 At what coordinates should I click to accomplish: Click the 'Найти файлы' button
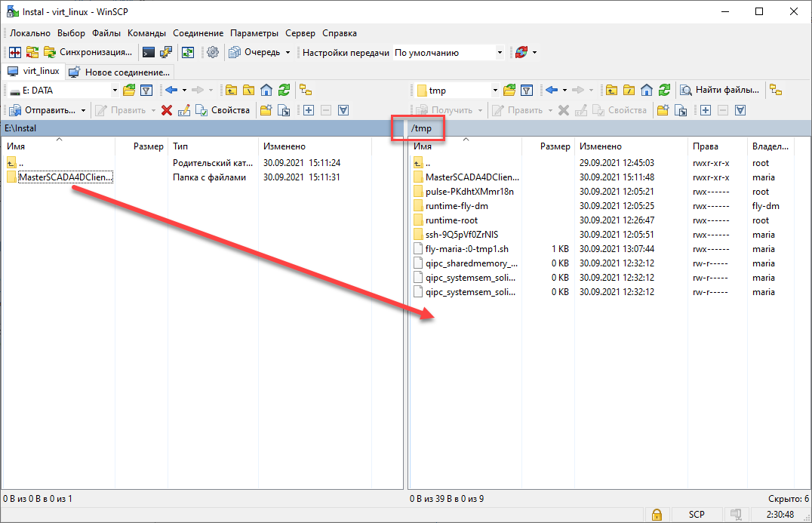[x=720, y=91]
